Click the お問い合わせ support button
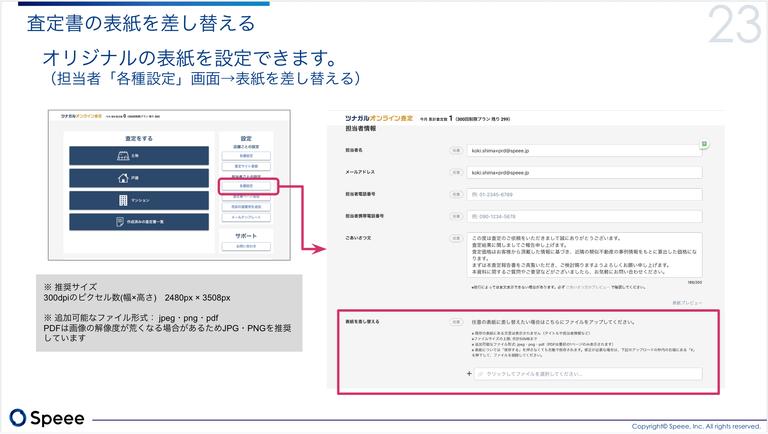Viewport: 768px width, 434px height. [x=245, y=245]
